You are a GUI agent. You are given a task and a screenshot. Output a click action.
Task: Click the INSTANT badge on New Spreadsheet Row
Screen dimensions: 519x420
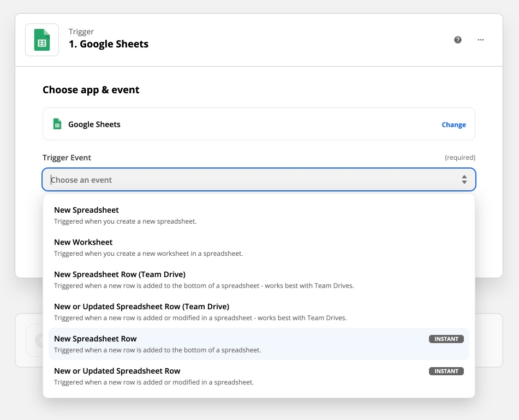coord(446,339)
